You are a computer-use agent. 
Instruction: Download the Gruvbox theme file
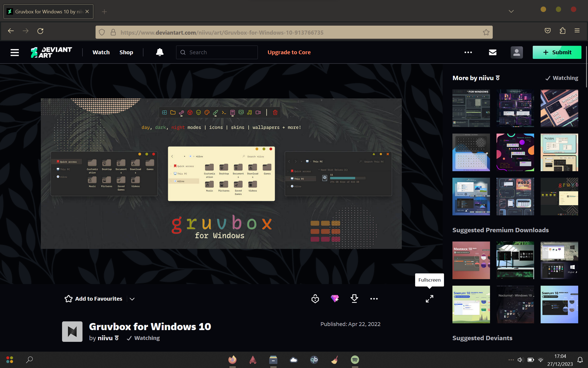(x=354, y=299)
